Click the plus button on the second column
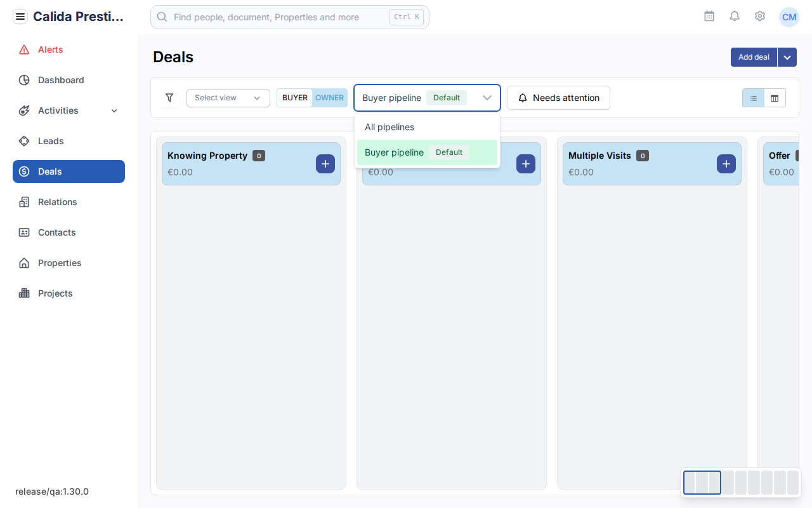812x508 pixels. point(526,164)
